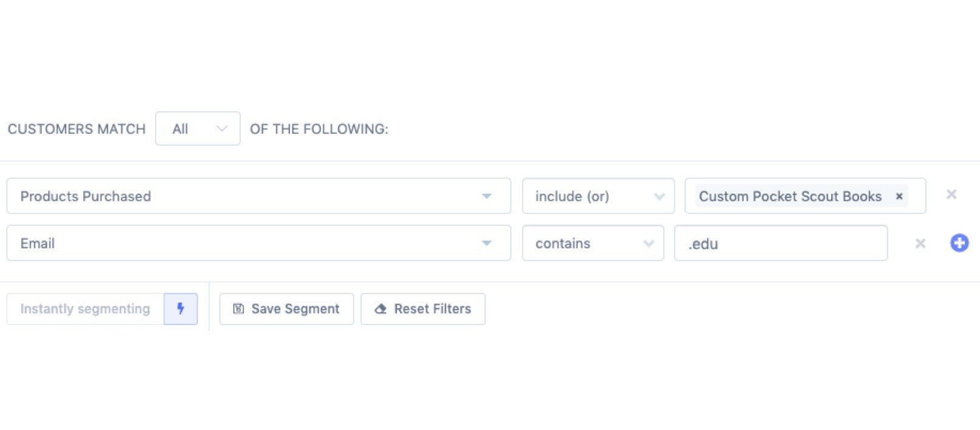Click the floppy disk icon on Save Segment
The height and width of the screenshot is (430, 980).
(x=239, y=309)
